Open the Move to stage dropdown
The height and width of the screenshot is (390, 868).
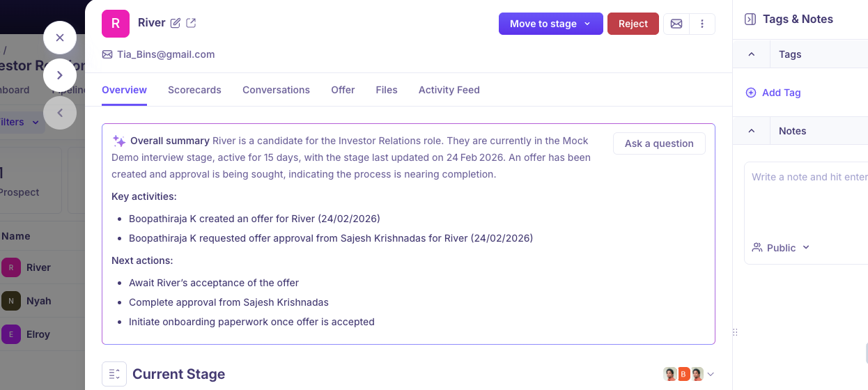point(550,24)
